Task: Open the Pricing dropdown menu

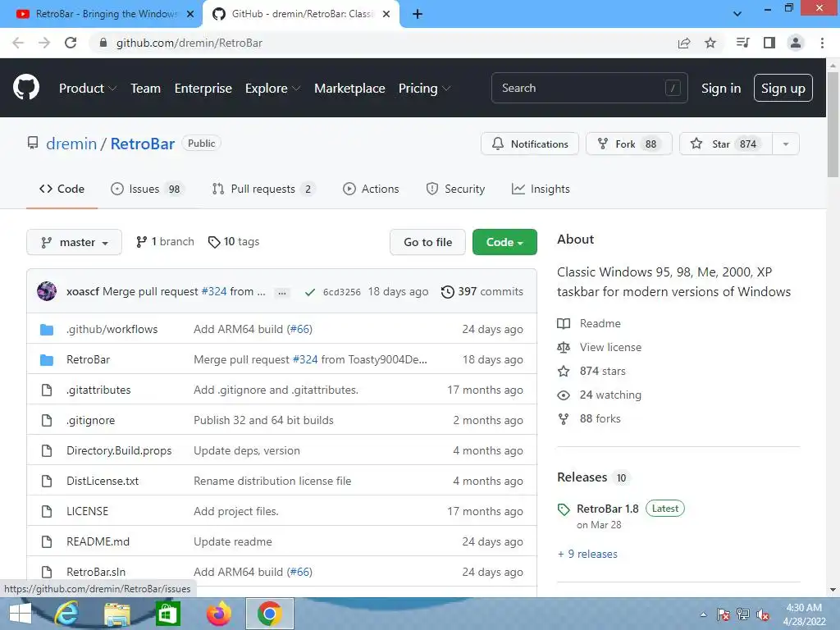Action: 424,89
